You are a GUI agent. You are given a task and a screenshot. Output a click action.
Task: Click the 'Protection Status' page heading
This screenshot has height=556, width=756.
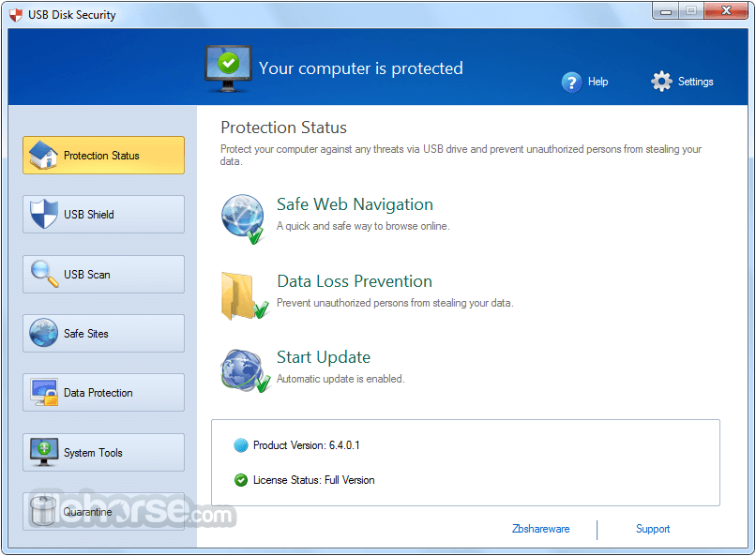coord(283,128)
